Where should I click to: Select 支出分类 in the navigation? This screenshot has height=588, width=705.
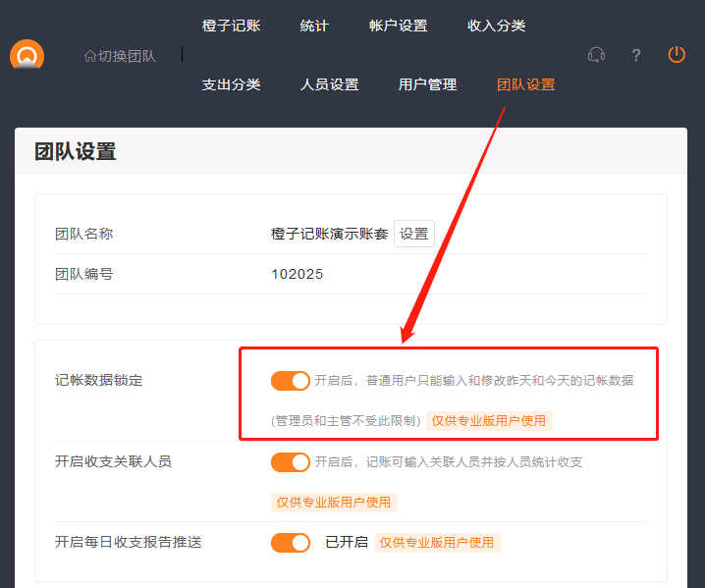[x=231, y=84]
